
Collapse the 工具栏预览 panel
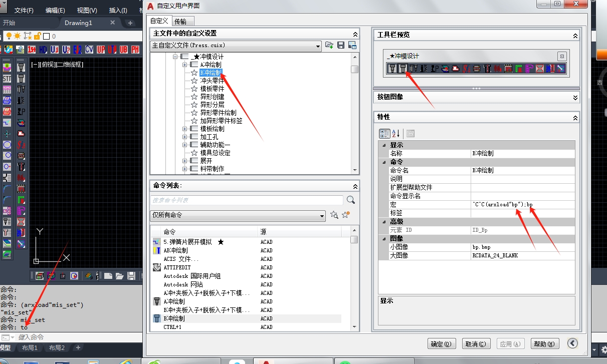575,35
